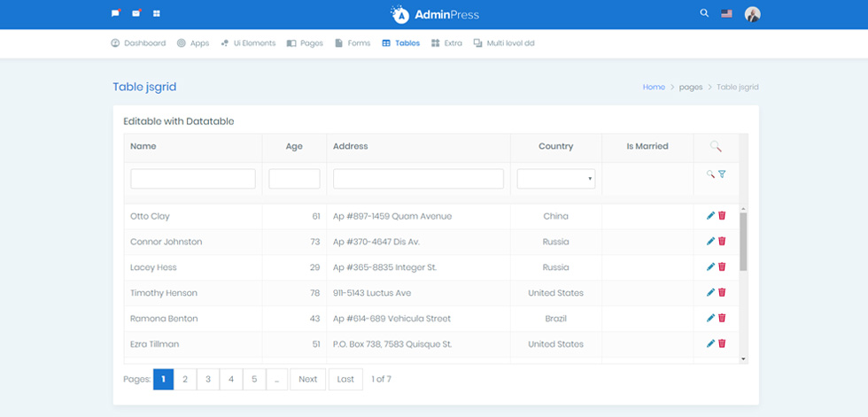Click the Next page button
Viewport: 868px width, 417px height.
pyautogui.click(x=308, y=380)
